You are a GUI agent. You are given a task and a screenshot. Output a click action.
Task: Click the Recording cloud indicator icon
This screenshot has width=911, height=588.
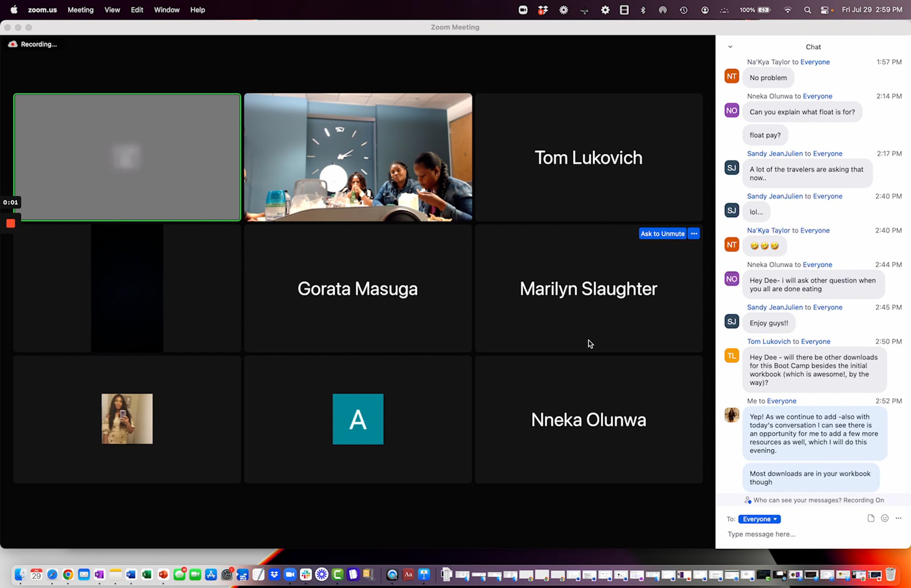tap(13, 44)
